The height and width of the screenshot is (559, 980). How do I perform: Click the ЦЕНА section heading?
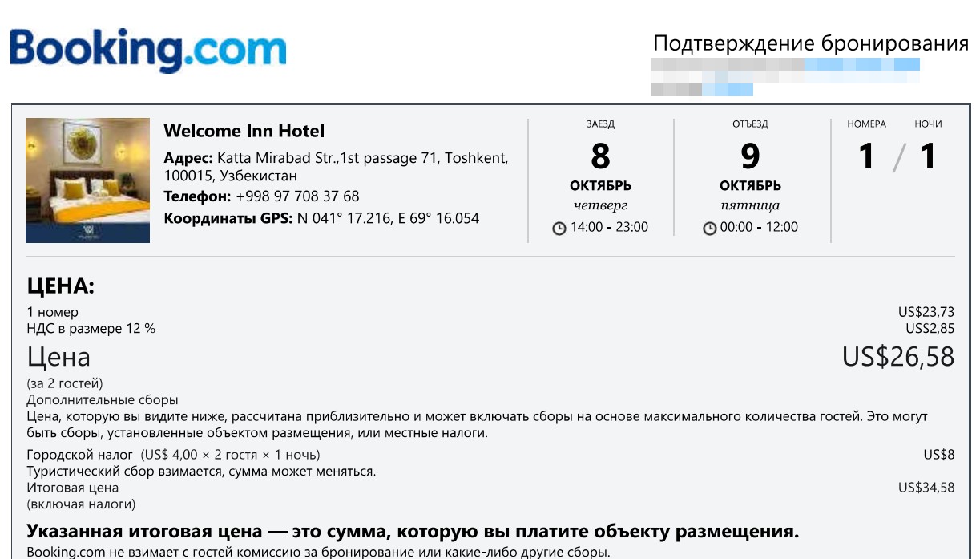click(x=61, y=286)
